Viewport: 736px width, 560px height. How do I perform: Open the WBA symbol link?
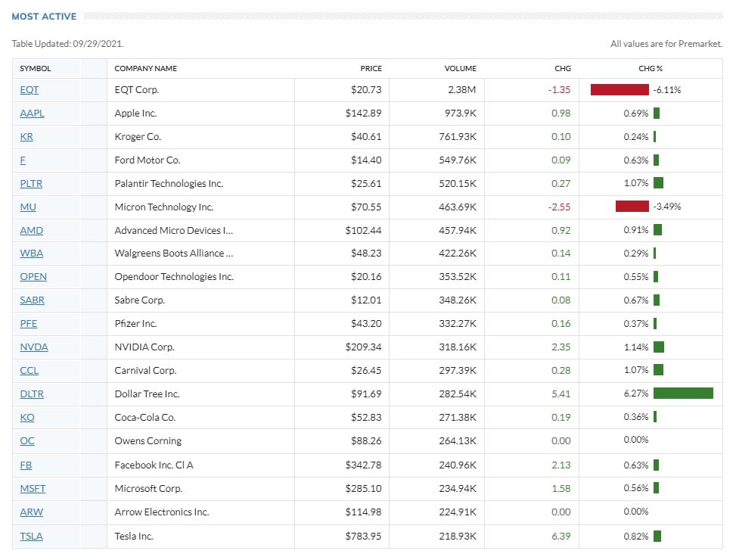click(32, 253)
